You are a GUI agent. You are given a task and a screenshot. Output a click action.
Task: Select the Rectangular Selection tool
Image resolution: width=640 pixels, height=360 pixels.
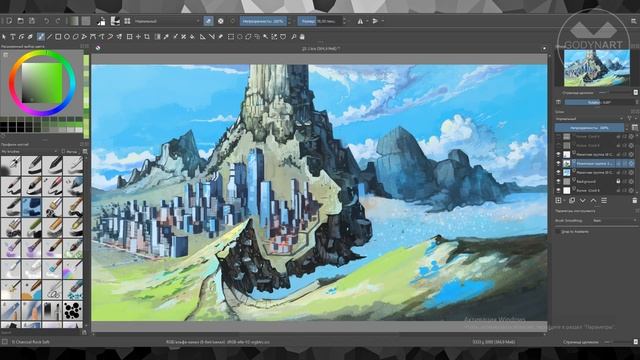coord(231,37)
